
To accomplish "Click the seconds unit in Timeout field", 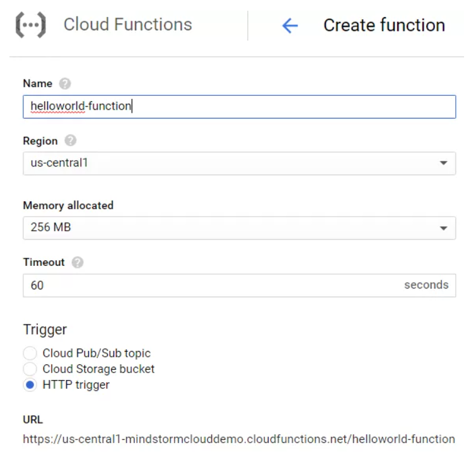I will tap(426, 285).
